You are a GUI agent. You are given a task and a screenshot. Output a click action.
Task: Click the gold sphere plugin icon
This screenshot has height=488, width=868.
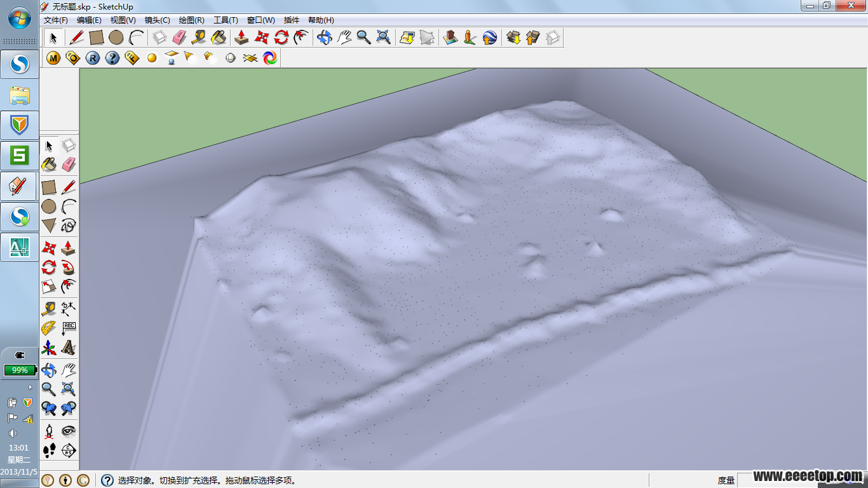coord(152,58)
